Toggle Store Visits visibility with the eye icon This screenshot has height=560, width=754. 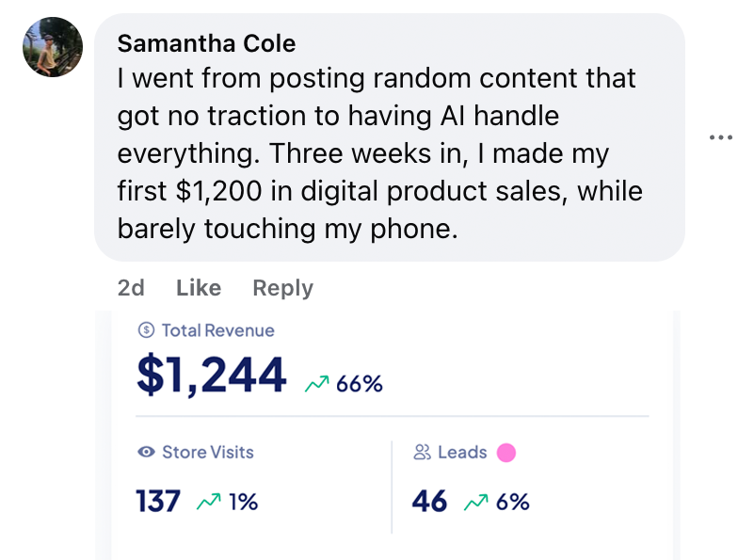pos(144,452)
